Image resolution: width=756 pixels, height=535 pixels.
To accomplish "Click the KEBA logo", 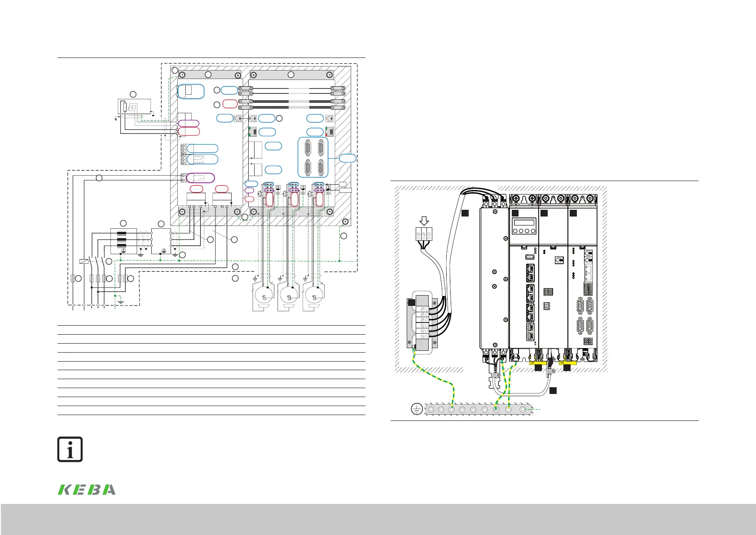I will point(87,490).
